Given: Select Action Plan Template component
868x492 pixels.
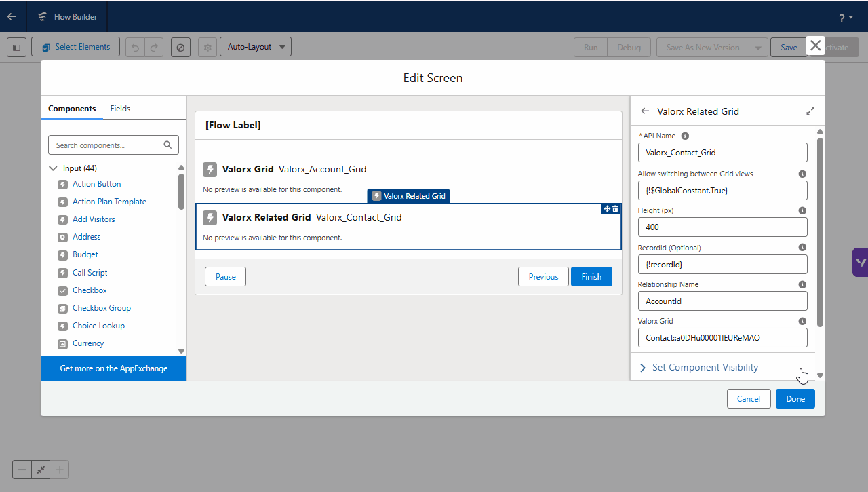Looking at the screenshot, I should tap(109, 202).
